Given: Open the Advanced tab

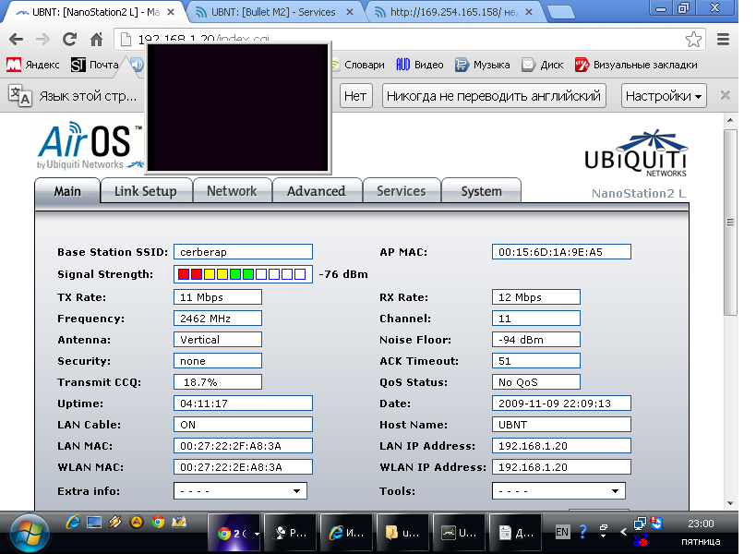Looking at the screenshot, I should [x=317, y=191].
